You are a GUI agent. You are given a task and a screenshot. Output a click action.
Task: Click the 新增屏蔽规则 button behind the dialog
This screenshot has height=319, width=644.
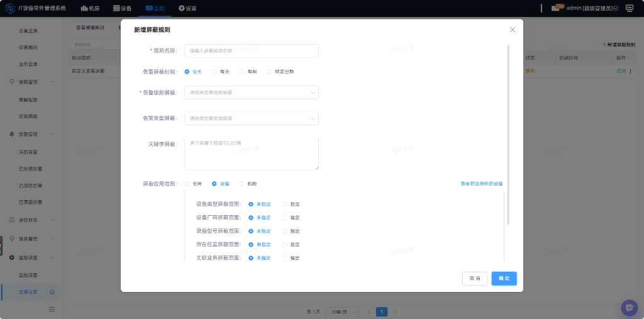pyautogui.click(x=619, y=45)
